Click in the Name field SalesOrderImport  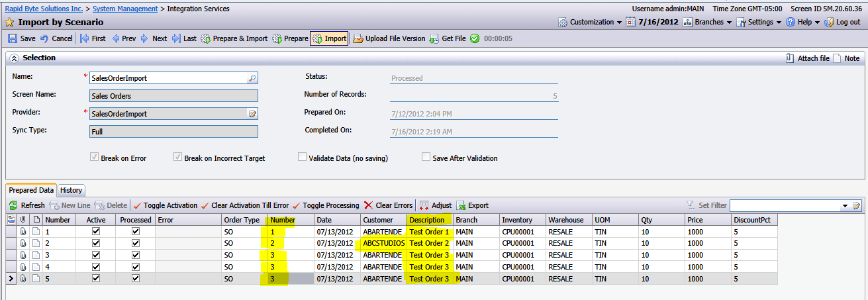tap(168, 78)
